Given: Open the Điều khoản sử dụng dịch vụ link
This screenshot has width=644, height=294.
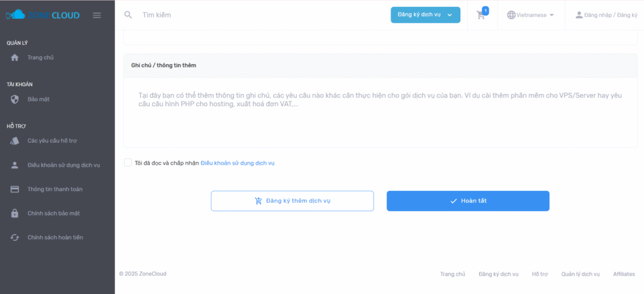Looking at the screenshot, I should [x=237, y=163].
